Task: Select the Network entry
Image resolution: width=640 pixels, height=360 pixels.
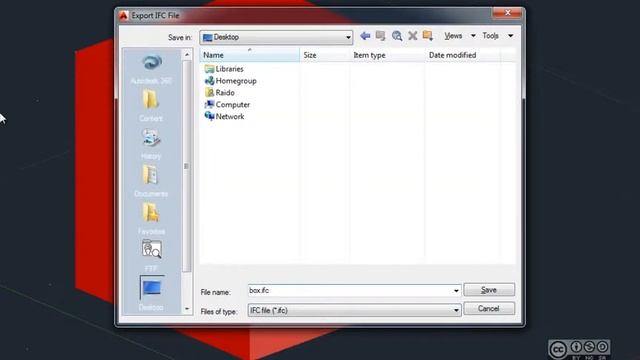Action: coord(224,116)
